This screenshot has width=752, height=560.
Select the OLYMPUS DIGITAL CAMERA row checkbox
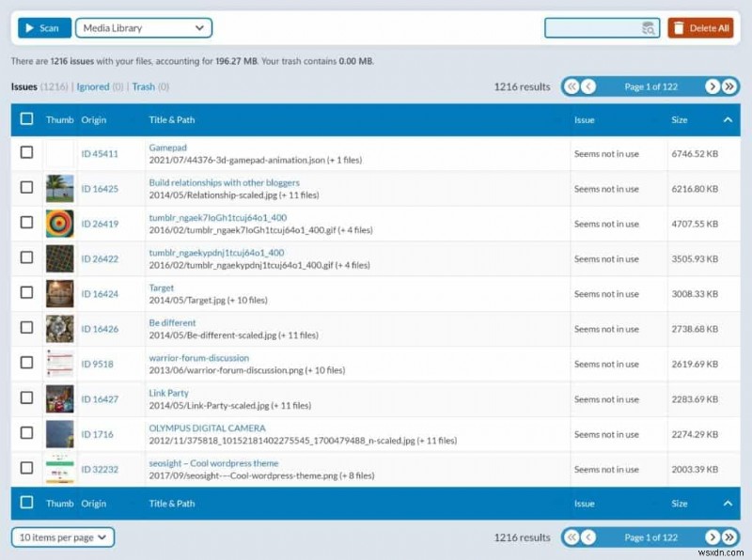tap(25, 433)
